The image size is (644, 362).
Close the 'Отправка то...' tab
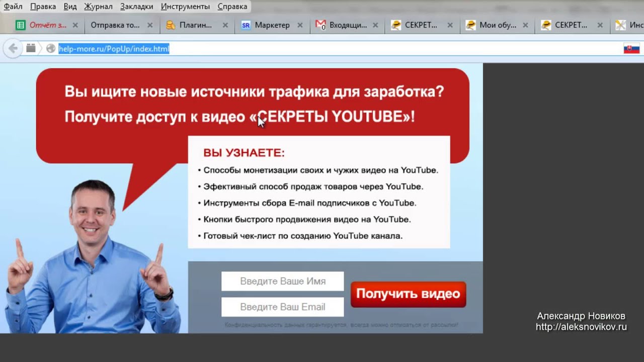149,25
